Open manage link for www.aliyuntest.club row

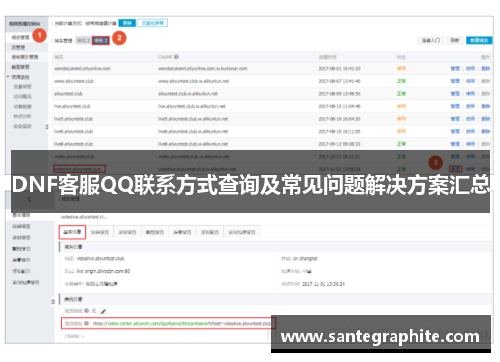tap(455, 81)
